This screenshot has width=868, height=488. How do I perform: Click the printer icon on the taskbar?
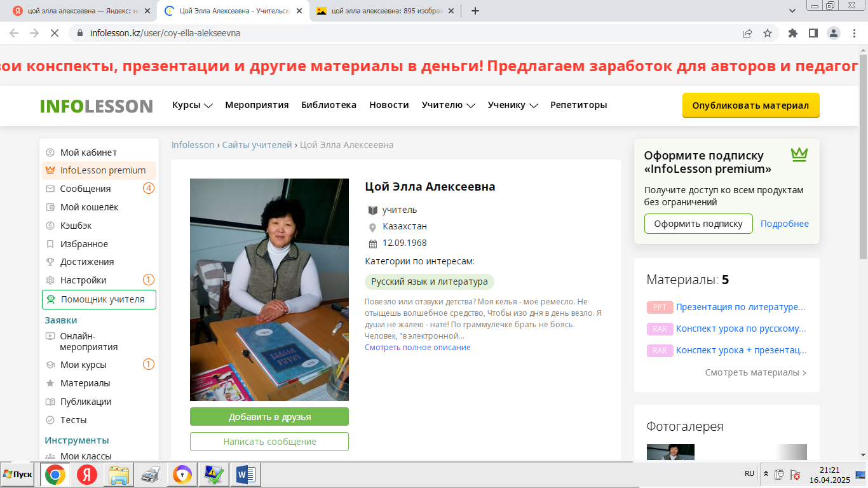point(151,475)
